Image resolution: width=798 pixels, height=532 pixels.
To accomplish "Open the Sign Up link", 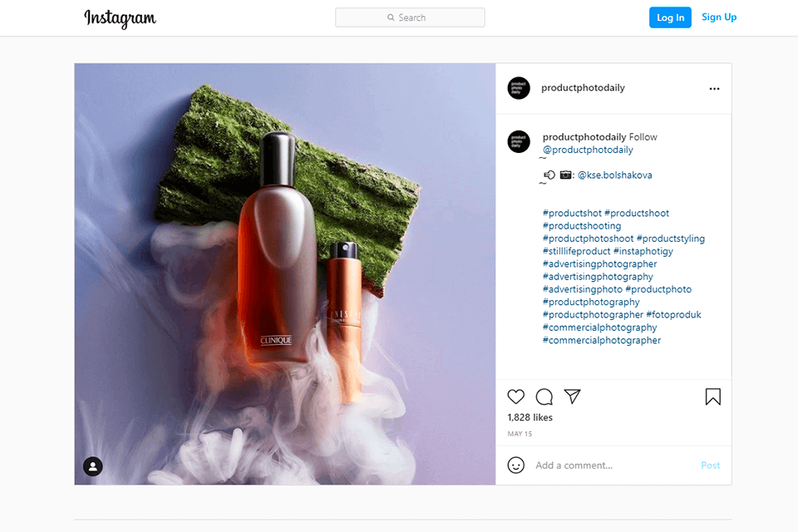I will click(x=718, y=17).
